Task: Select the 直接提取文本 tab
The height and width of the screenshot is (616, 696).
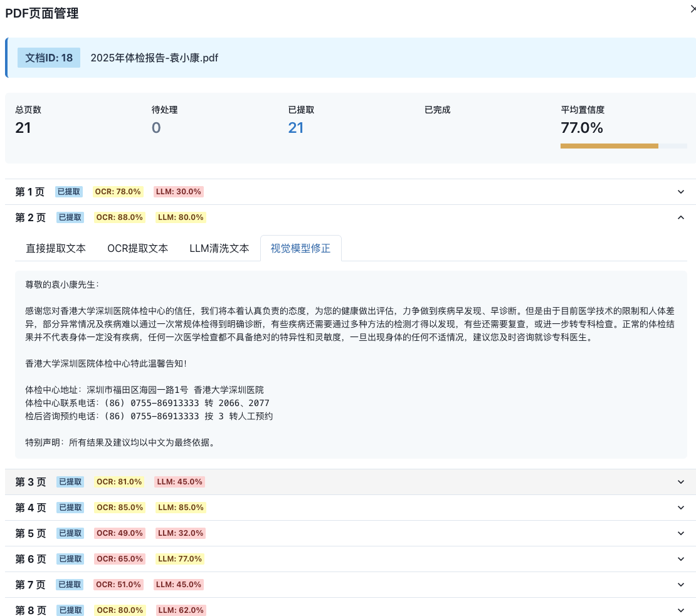Action: point(56,248)
